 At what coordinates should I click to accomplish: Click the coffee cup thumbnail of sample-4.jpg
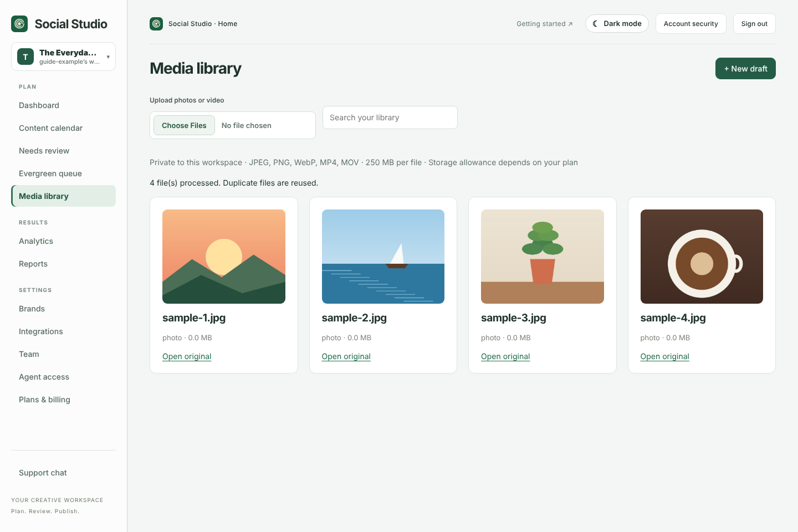[x=702, y=257]
